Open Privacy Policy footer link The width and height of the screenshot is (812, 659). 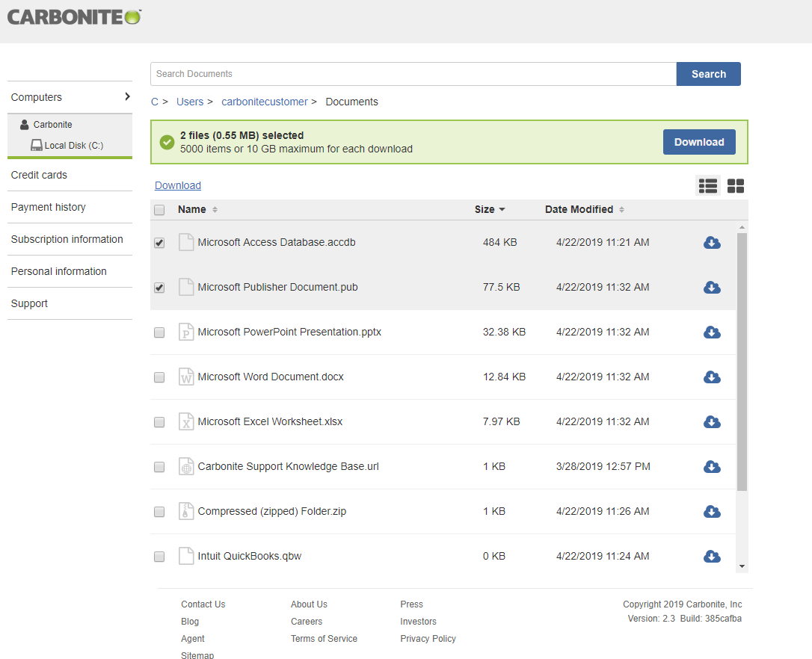tap(428, 638)
